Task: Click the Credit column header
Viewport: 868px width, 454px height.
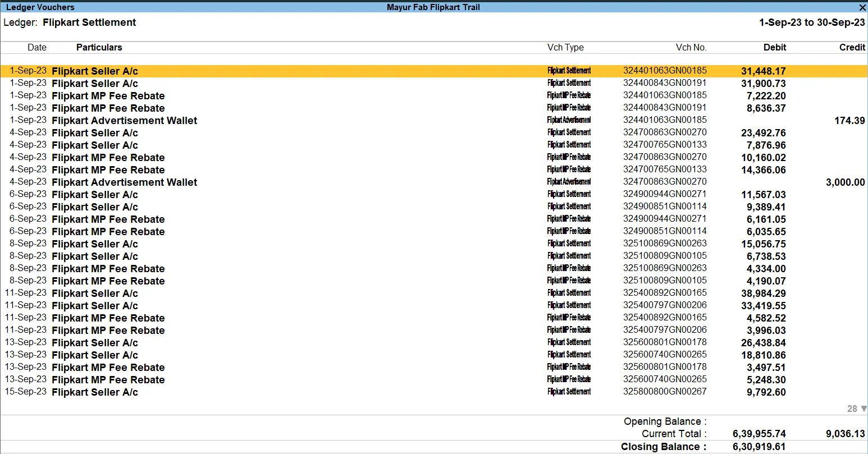Action: tap(852, 48)
